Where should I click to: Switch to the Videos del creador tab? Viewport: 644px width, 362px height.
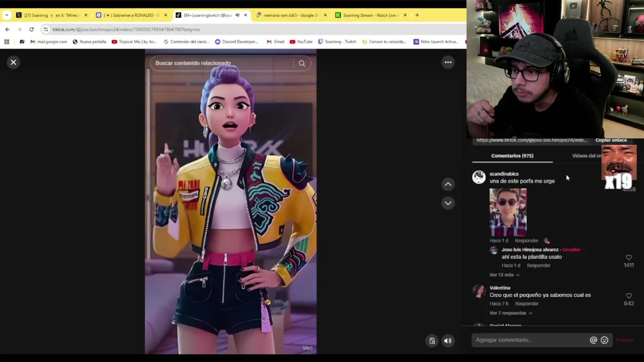point(586,156)
